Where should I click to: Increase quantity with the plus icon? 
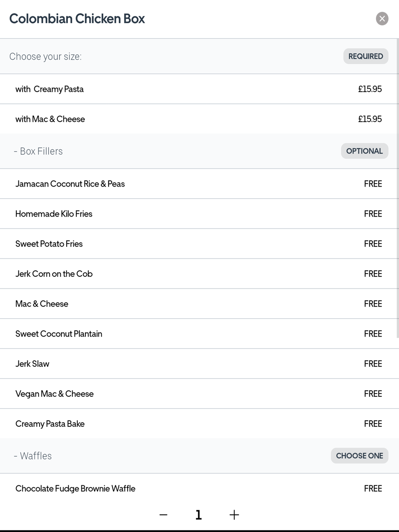pyautogui.click(x=234, y=515)
